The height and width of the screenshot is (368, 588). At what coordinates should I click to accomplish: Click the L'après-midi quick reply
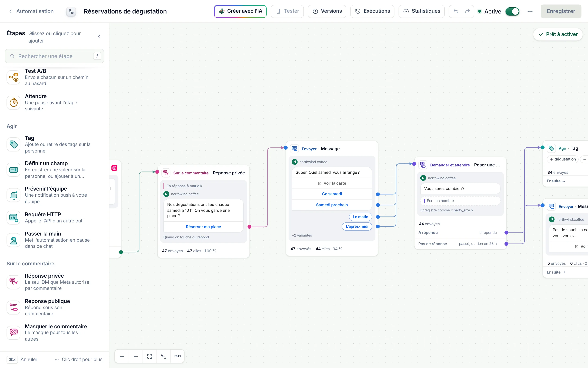pyautogui.click(x=357, y=227)
